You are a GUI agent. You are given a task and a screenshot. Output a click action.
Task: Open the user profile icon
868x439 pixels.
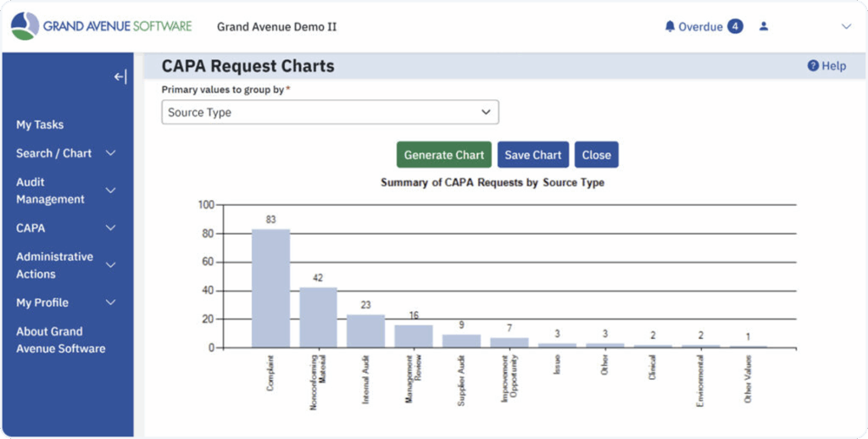tap(764, 26)
